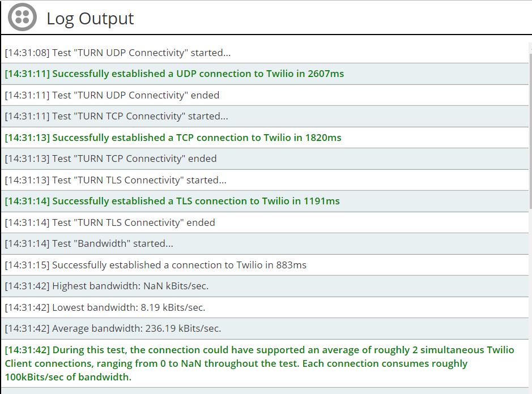The height and width of the screenshot is (394, 532).
Task: Click the TLS connection in 1191ms message
Action: [172, 201]
